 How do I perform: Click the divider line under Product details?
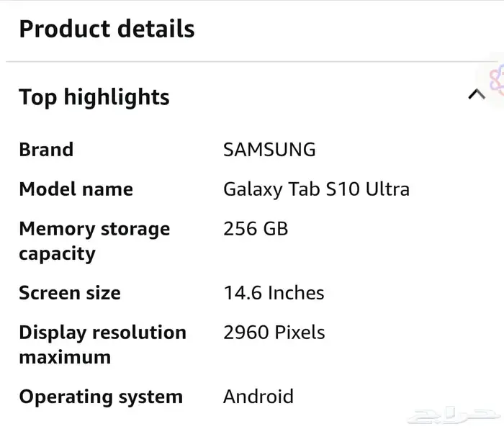tap(252, 61)
